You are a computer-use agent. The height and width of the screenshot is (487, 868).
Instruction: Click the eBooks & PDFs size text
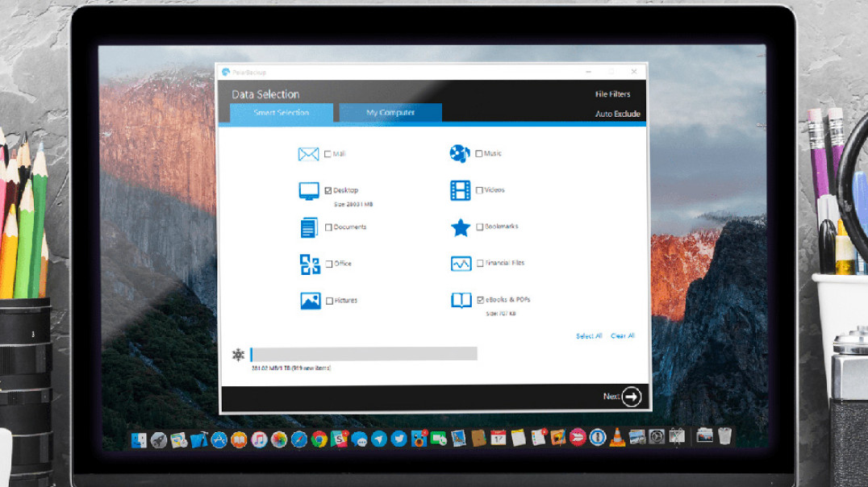pos(501,314)
